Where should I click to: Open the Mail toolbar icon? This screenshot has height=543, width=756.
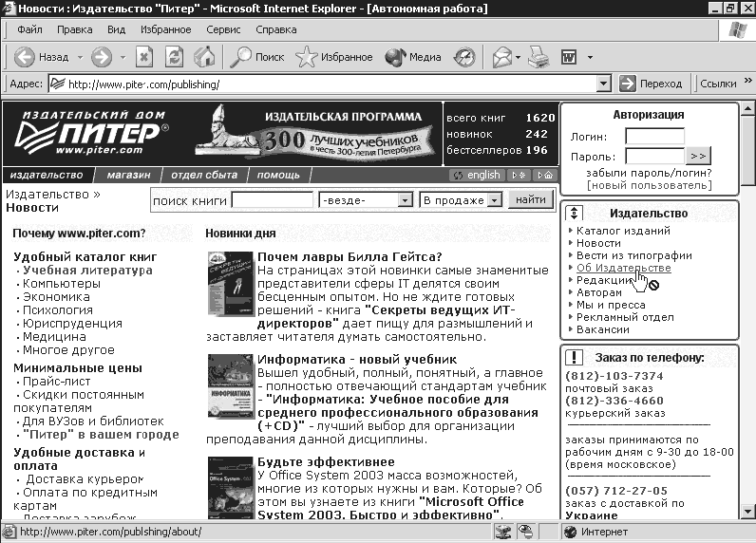(x=502, y=57)
